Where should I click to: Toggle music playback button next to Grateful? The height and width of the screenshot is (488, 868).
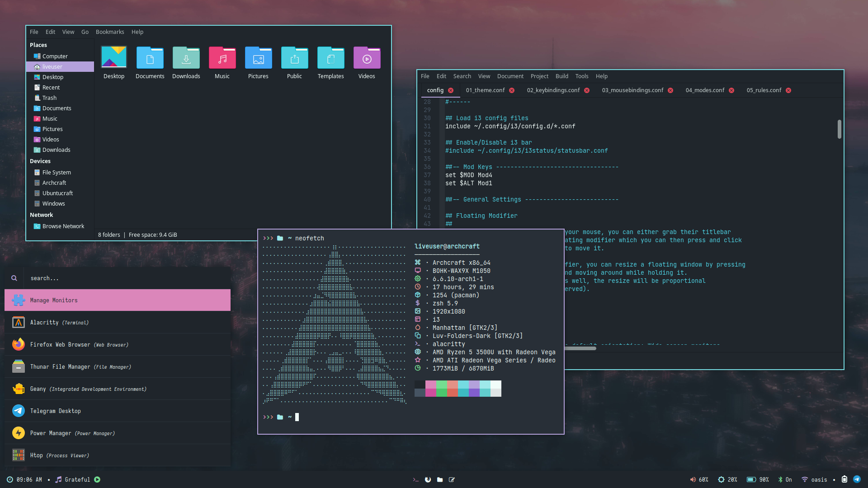pyautogui.click(x=97, y=480)
